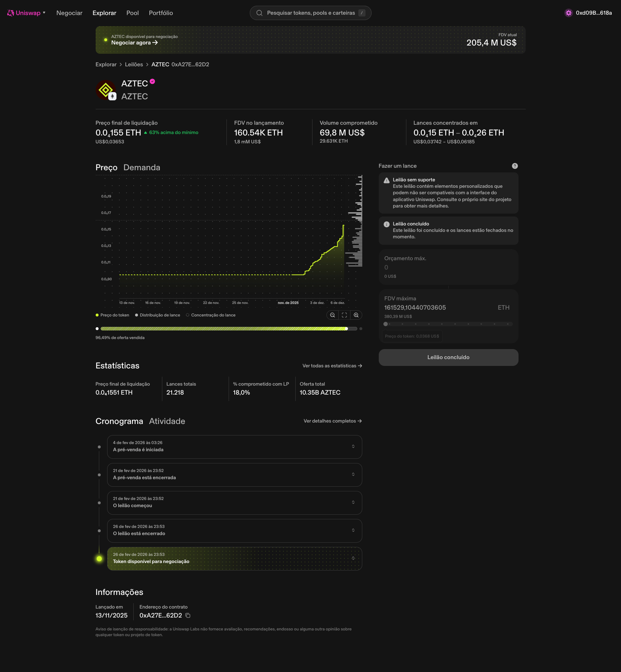Click '63% acima do mínimo' label
This screenshot has width=621, height=672.
tap(173, 133)
